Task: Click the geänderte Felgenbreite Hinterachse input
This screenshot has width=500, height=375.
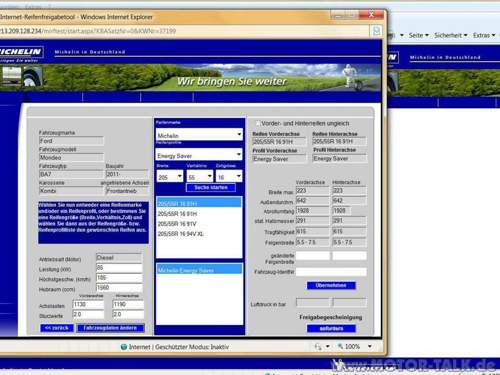Action: tap(349, 256)
